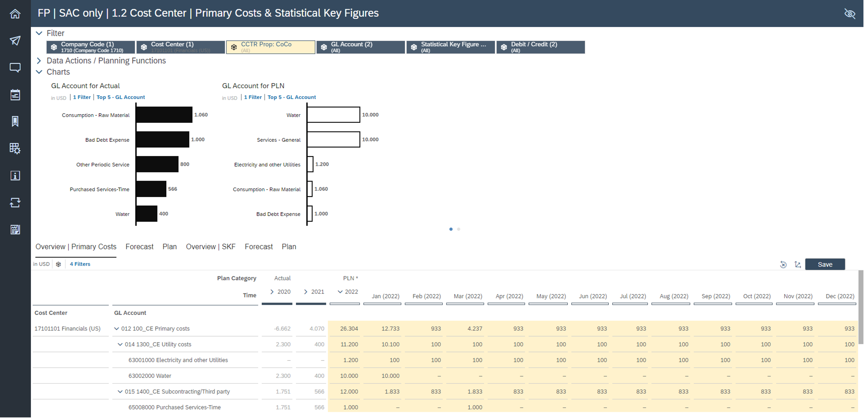Click the gear icon next to in USD
The width and height of the screenshot is (868, 418).
click(59, 264)
